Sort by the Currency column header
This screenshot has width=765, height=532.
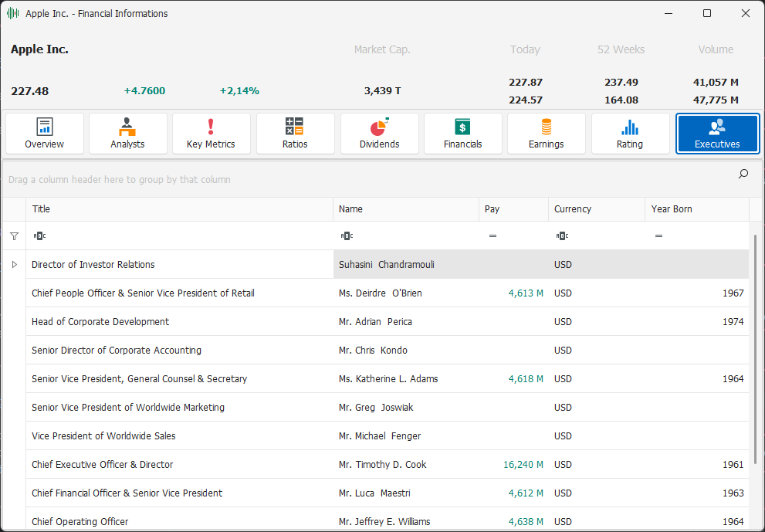click(597, 209)
